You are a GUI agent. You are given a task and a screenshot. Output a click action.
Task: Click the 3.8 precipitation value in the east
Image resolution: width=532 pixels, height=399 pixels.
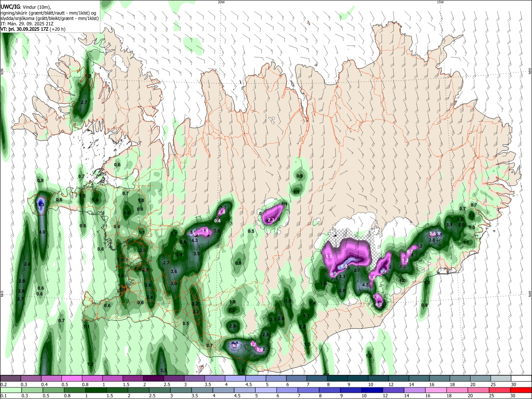[x=432, y=240]
